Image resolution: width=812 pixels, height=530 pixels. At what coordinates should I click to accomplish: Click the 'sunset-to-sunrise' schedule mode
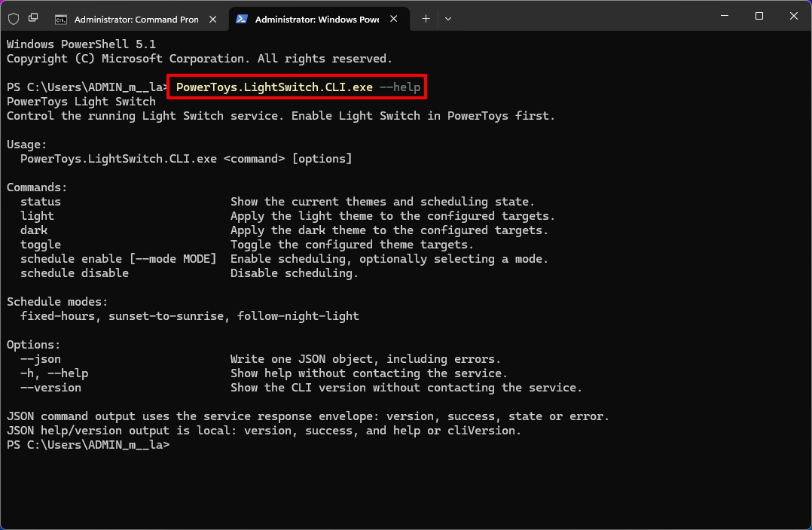[166, 316]
